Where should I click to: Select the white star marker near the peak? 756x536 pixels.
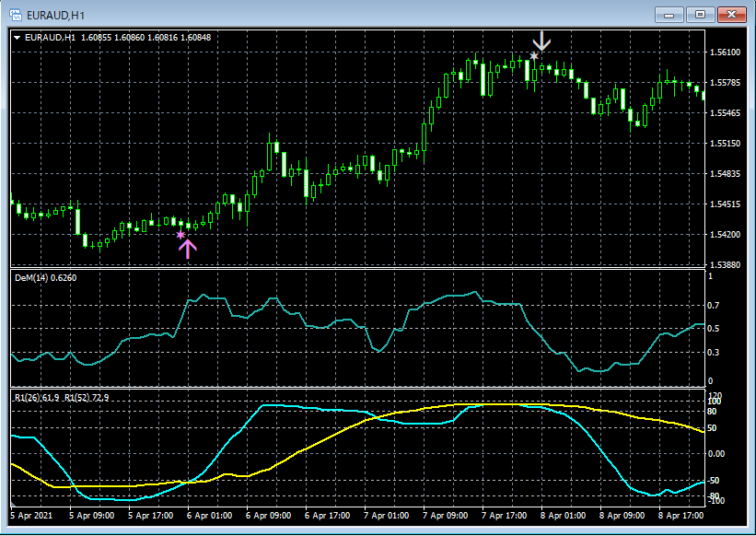coord(534,56)
